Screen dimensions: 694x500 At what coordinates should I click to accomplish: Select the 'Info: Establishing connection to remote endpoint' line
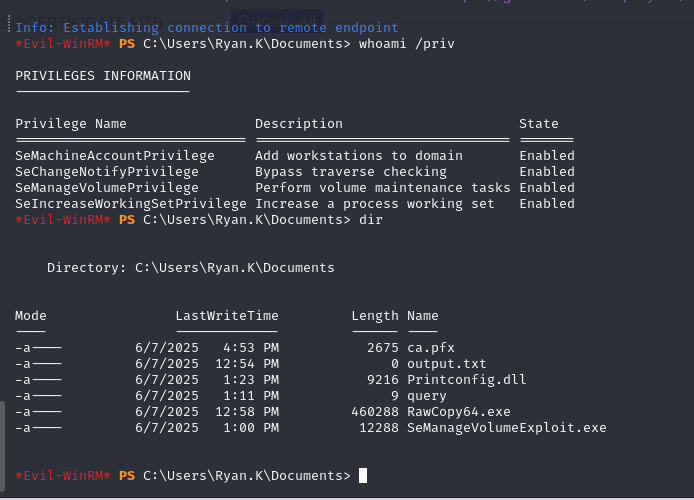point(207,27)
